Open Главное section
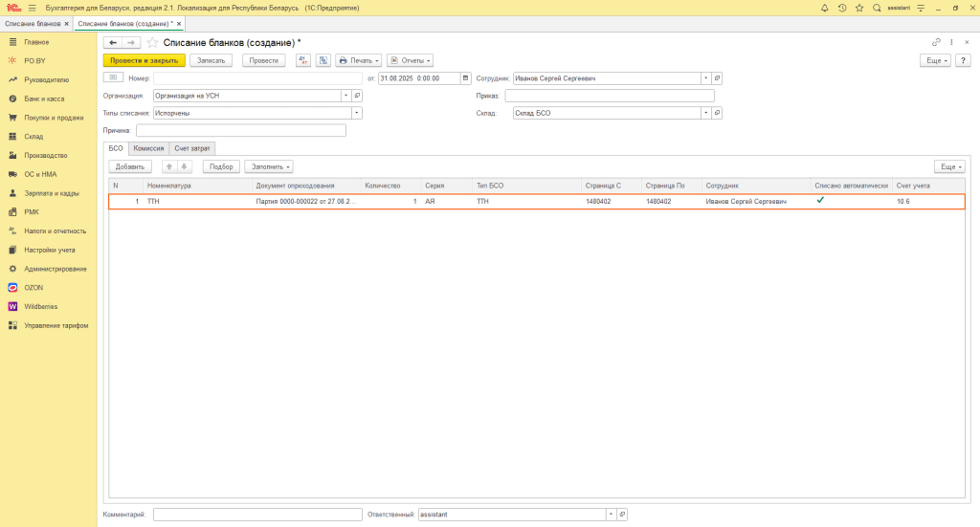 (36, 42)
